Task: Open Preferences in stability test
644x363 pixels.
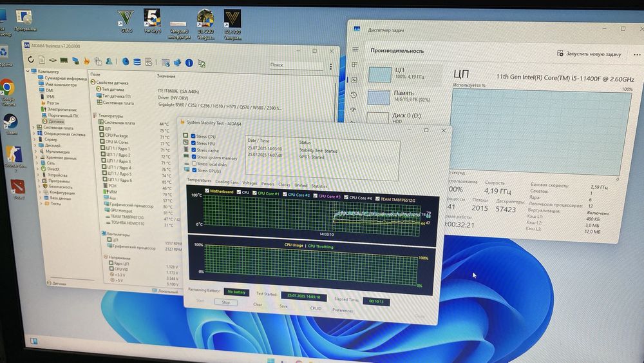Action: pyautogui.click(x=343, y=310)
